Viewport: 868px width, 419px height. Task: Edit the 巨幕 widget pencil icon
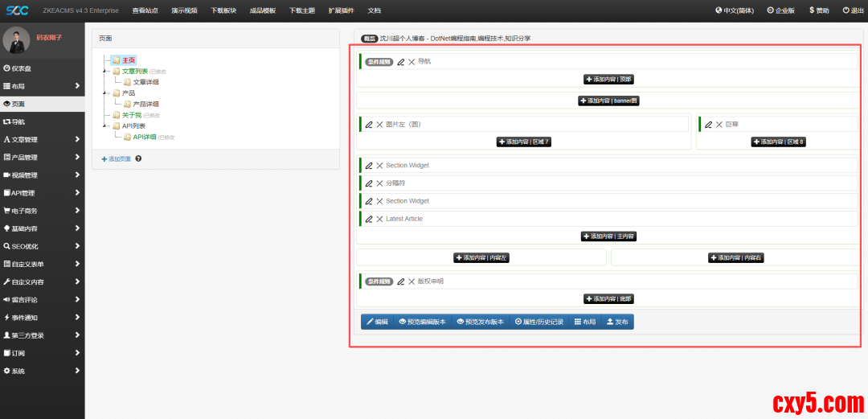click(x=709, y=125)
